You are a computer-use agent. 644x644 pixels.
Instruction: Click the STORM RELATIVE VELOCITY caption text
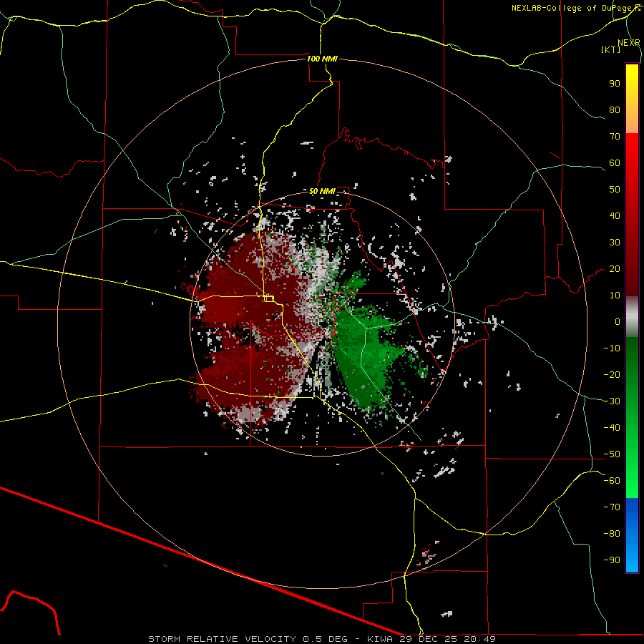[x=222, y=639]
